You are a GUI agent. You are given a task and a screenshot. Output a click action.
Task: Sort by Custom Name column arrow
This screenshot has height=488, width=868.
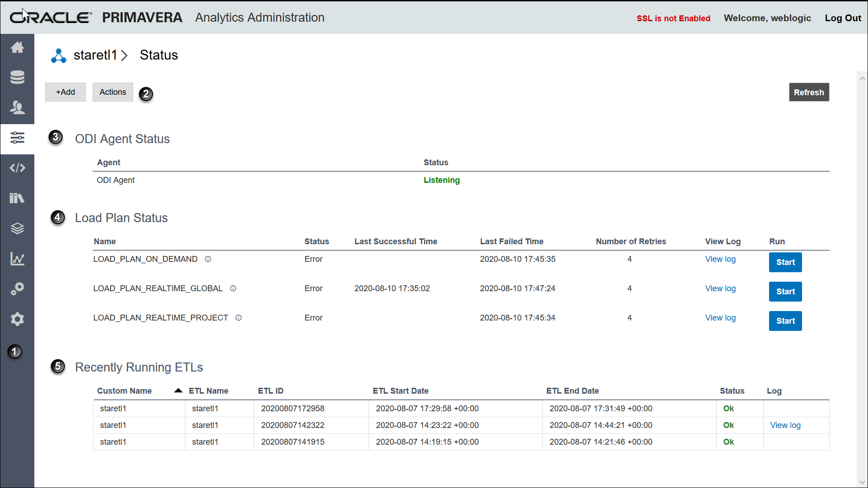point(178,390)
